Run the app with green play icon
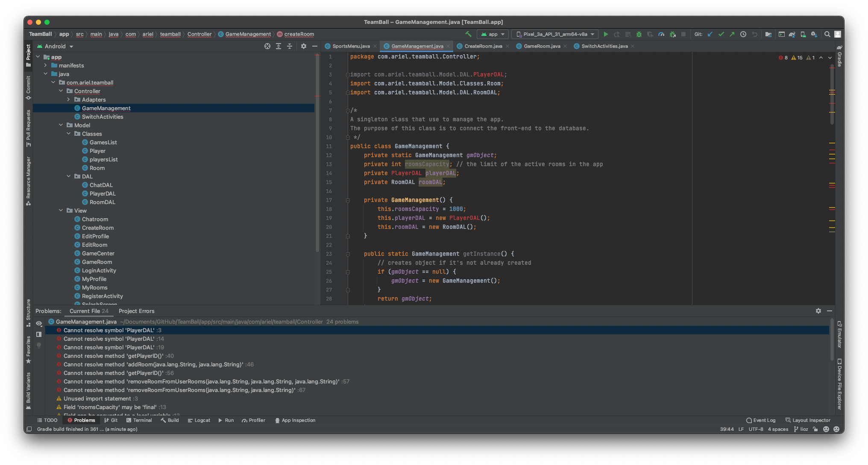Image resolution: width=868 pixels, height=465 pixels. coord(606,34)
